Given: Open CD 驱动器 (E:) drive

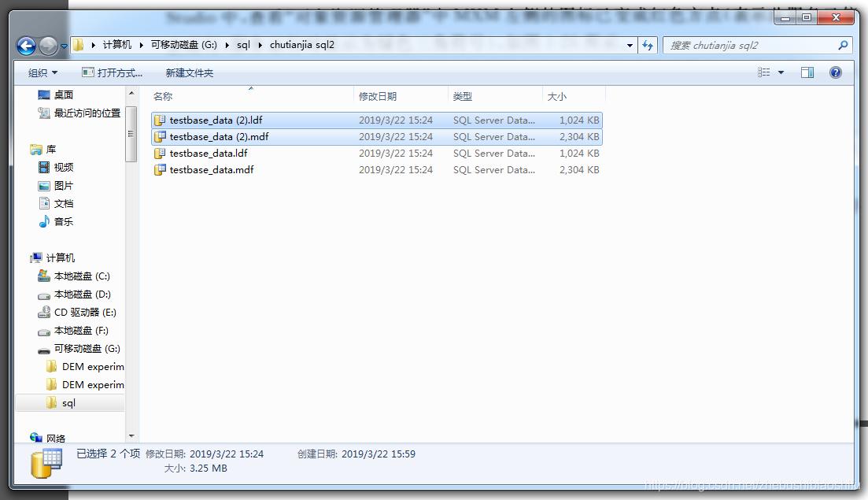Looking at the screenshot, I should pyautogui.click(x=85, y=313).
